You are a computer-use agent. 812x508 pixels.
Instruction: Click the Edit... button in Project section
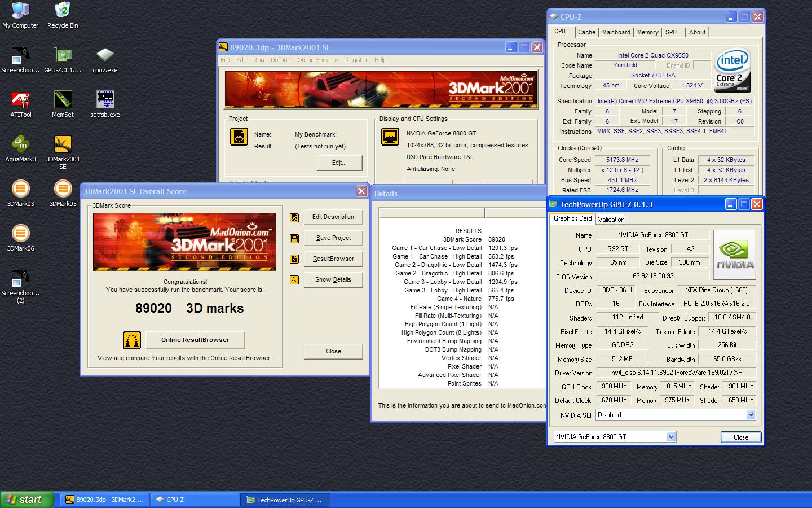click(339, 163)
